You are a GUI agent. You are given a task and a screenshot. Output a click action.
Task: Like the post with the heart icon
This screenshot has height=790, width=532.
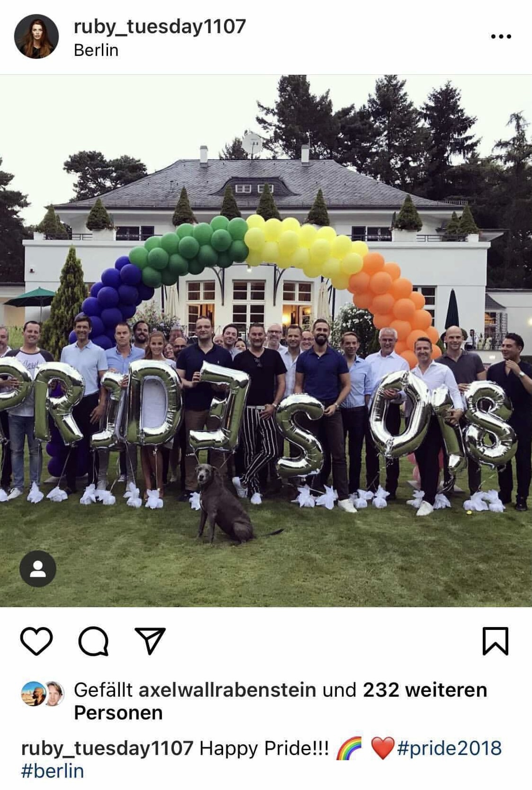36,641
